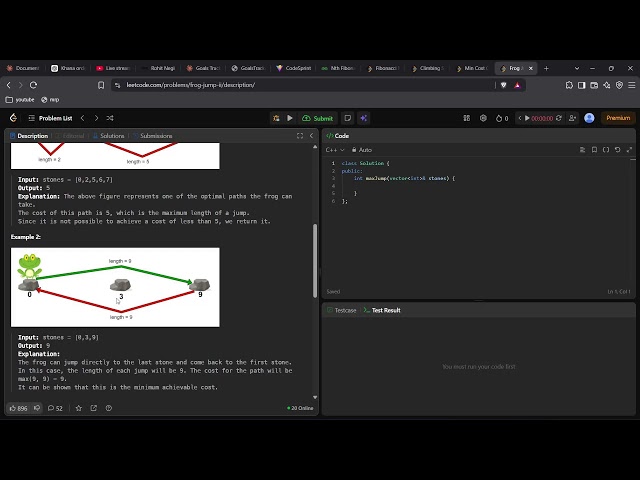Click the invite collaborator icon
The image size is (640, 480).
[572, 118]
